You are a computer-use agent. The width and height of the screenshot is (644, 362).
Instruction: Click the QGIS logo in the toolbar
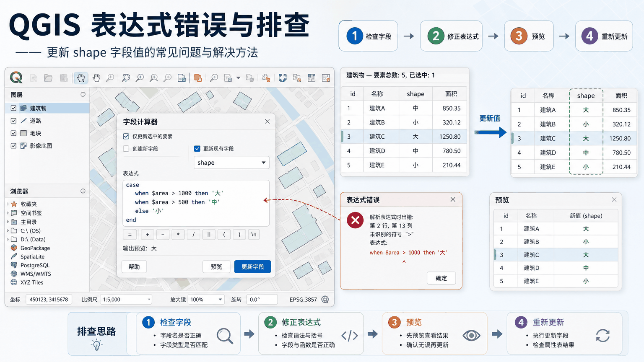click(16, 78)
